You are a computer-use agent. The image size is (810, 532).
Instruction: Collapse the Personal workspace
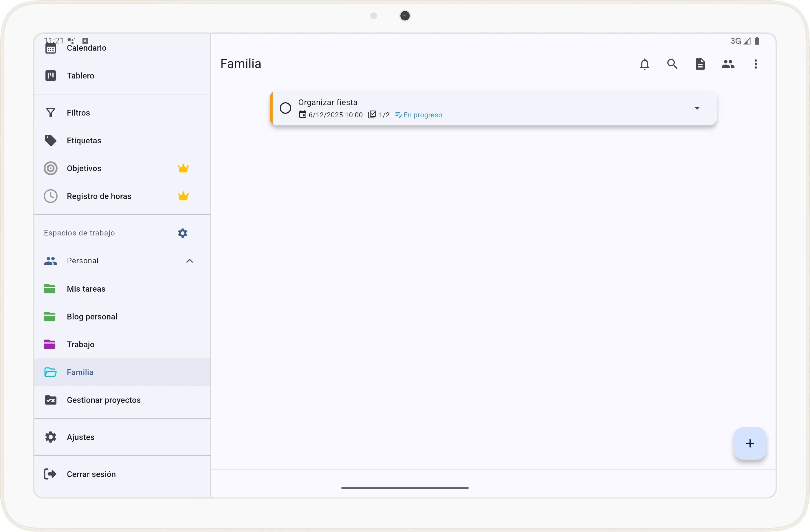(x=189, y=261)
